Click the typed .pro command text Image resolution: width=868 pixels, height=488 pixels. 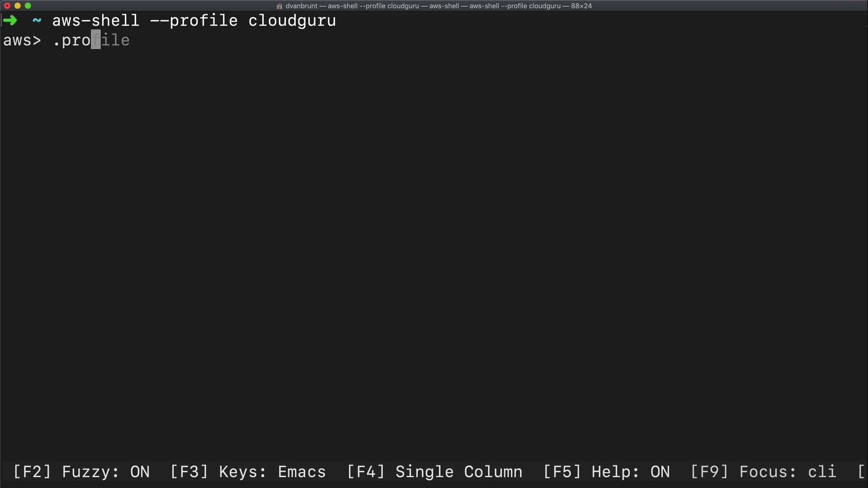[x=72, y=40]
